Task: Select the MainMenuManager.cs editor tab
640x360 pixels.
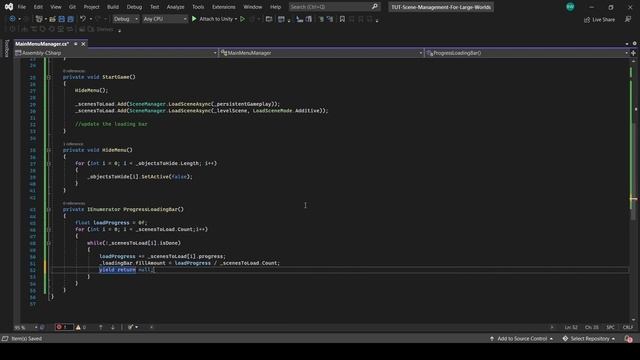Action: (42, 44)
